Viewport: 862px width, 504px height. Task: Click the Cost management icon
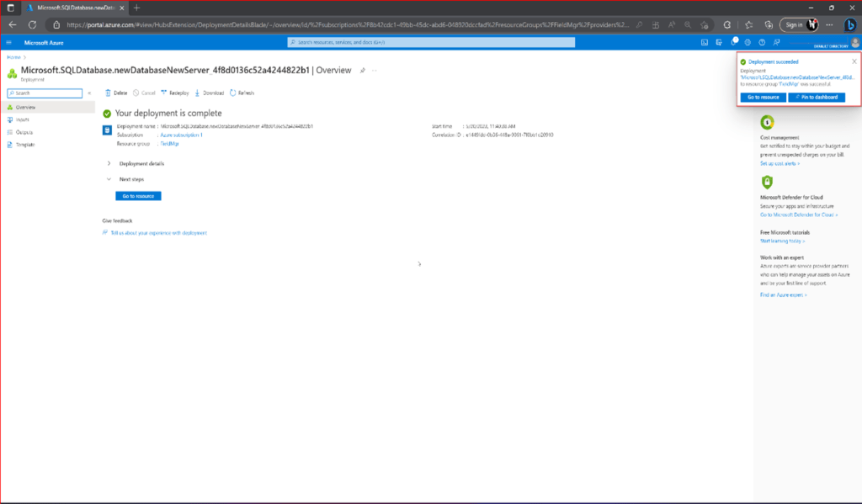(767, 122)
